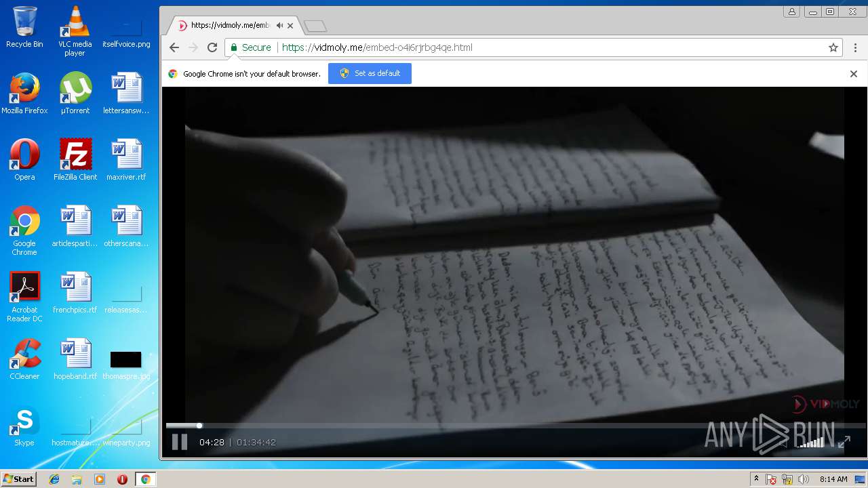868x488 pixels.
Task: Pause the video playback
Action: 180,442
